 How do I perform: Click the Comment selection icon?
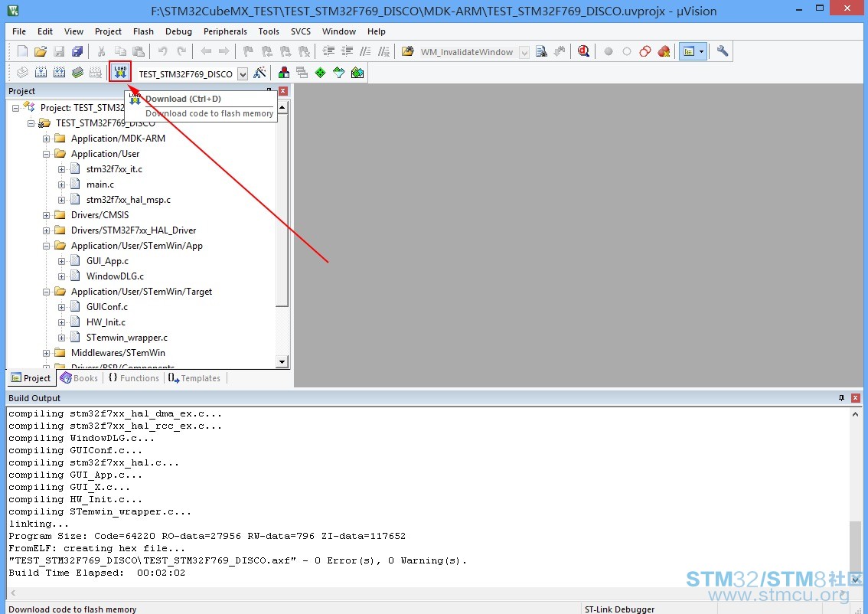[x=365, y=51]
